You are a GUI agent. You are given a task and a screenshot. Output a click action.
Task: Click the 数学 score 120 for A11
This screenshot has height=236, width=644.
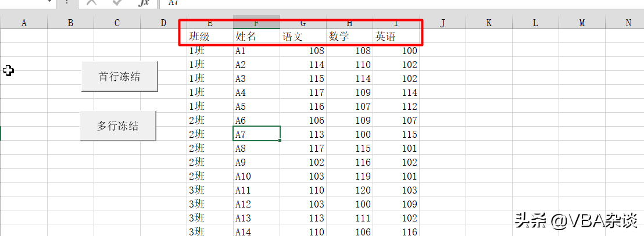tap(349, 190)
